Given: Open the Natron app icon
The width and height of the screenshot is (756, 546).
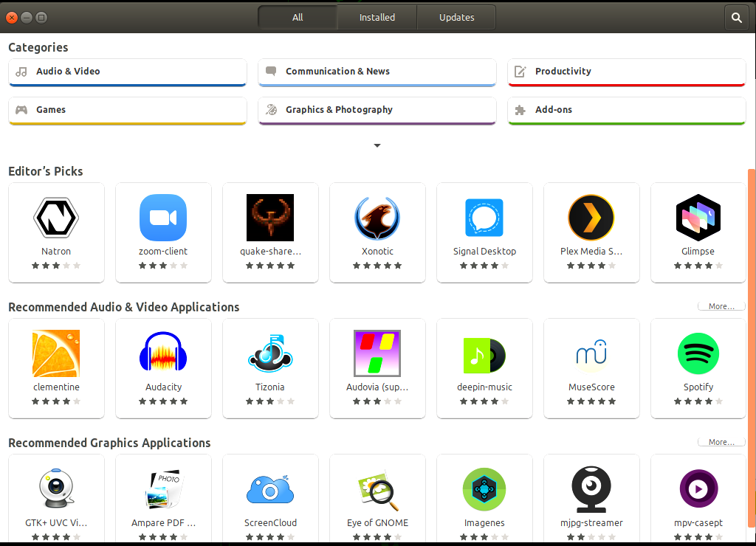Looking at the screenshot, I should coord(56,218).
